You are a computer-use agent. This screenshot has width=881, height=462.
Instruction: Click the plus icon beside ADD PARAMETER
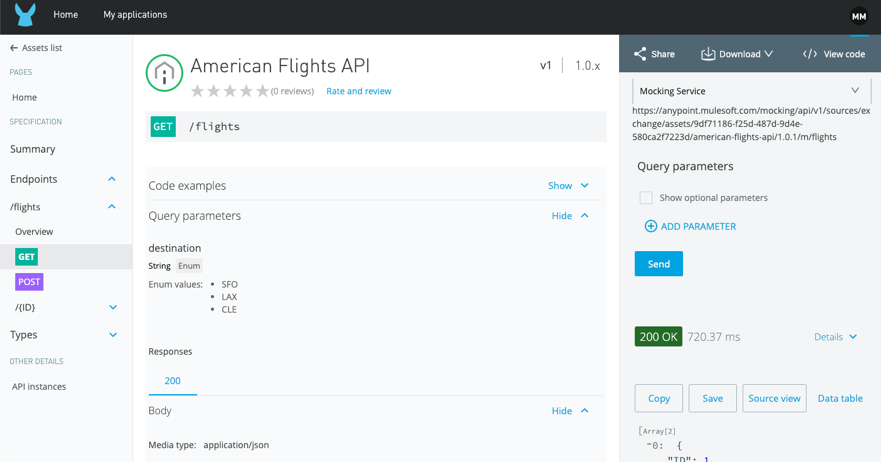pyautogui.click(x=651, y=226)
